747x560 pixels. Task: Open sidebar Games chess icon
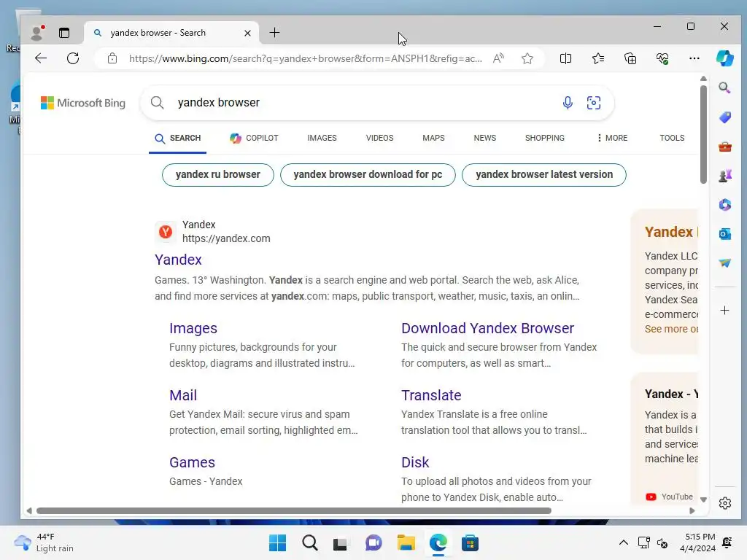pyautogui.click(x=724, y=176)
